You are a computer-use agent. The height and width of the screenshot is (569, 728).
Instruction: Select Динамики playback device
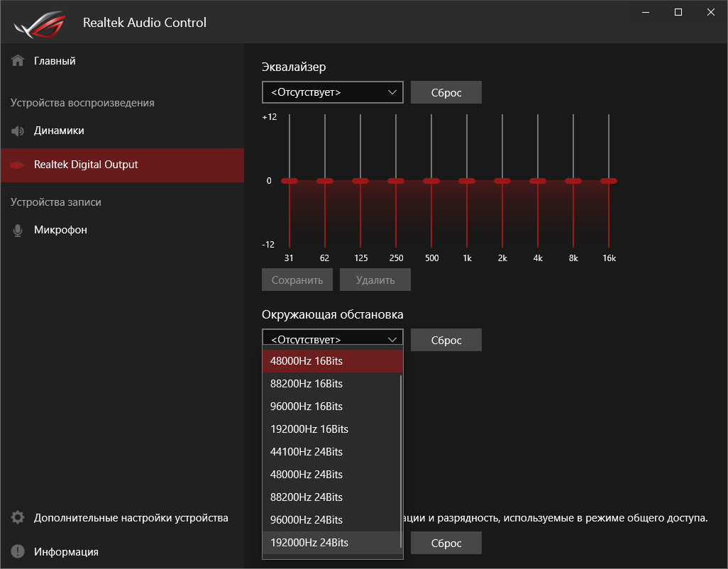pos(122,131)
